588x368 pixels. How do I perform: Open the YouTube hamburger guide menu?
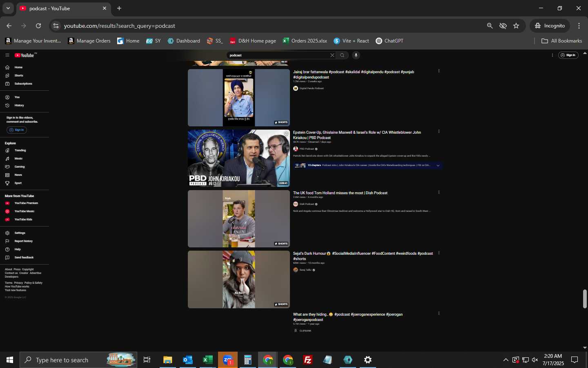point(7,55)
